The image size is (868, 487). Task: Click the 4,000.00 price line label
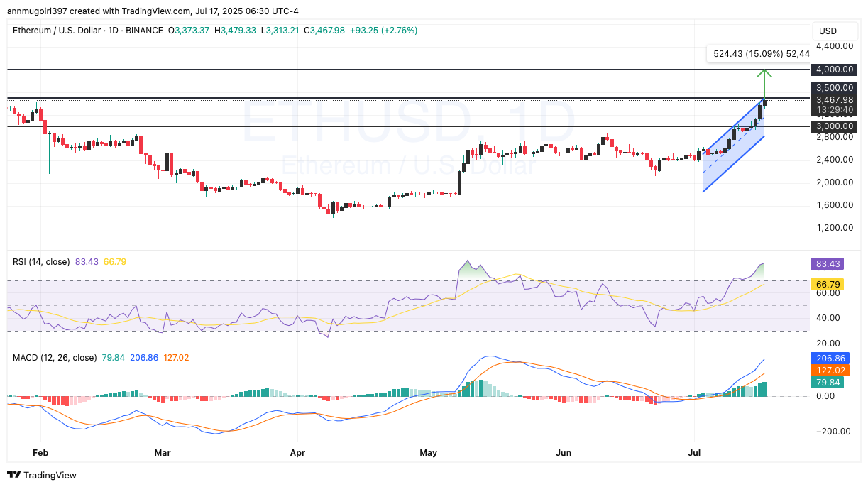click(x=835, y=70)
